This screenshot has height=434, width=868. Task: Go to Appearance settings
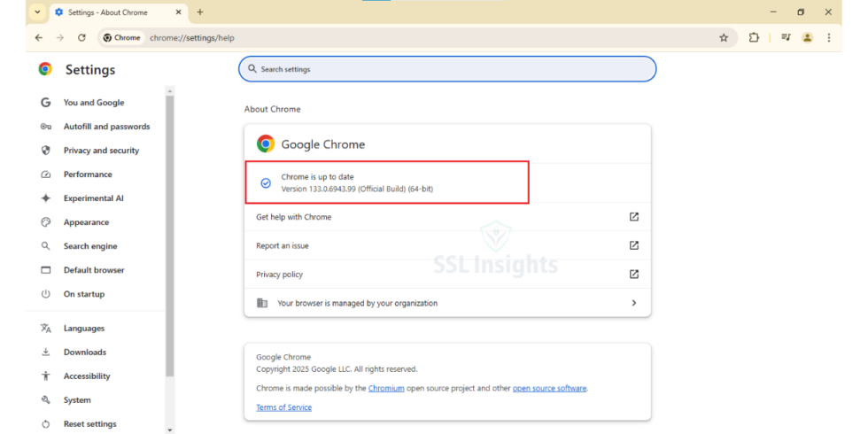tap(86, 222)
